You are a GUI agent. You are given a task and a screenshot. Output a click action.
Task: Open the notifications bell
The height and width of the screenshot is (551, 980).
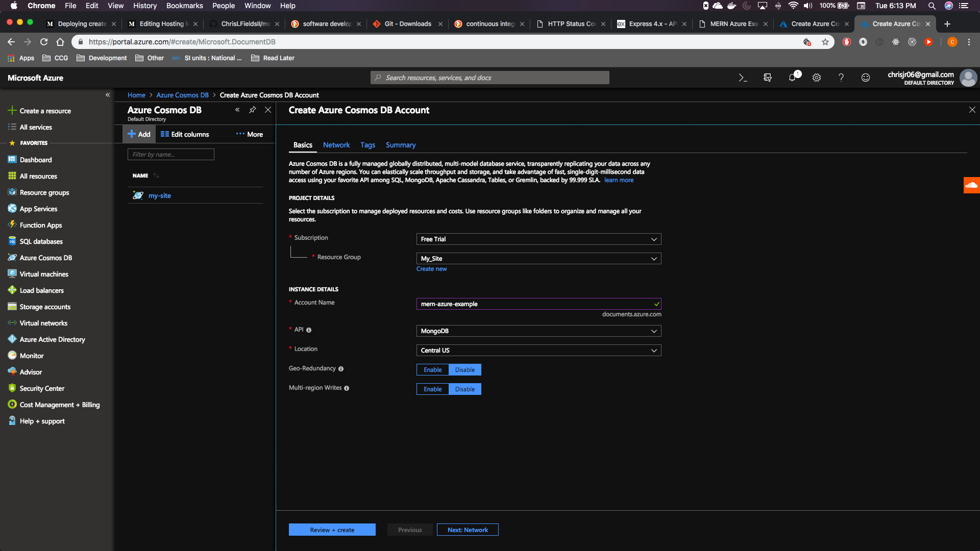(x=792, y=78)
